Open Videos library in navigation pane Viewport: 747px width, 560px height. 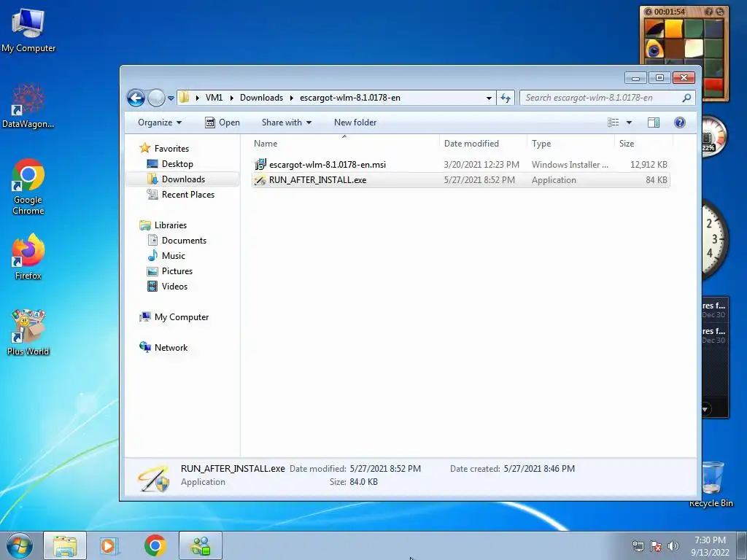tap(174, 286)
